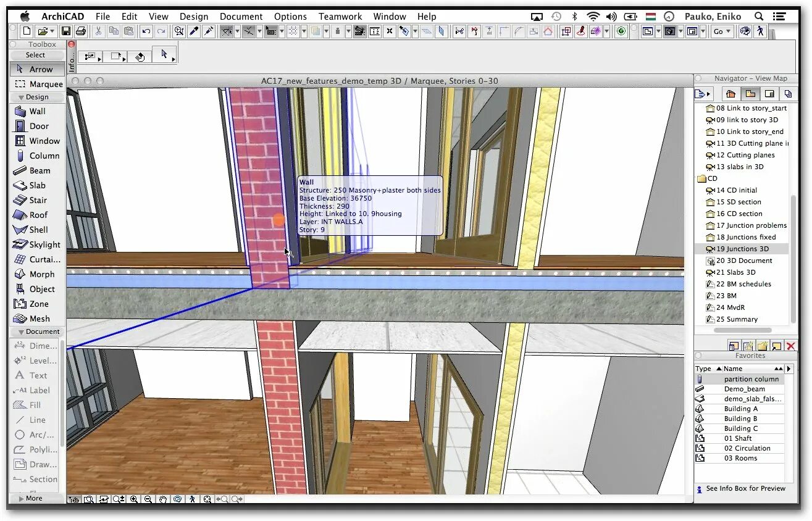
Task: Click the Wi-Fi icon in menu bar
Action: [x=593, y=17]
